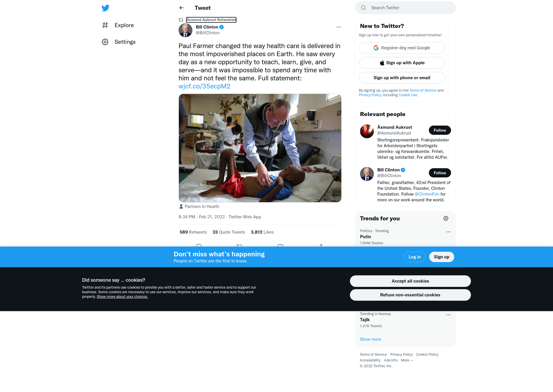Click the search magnifier icon
553x392 pixels.
click(363, 8)
